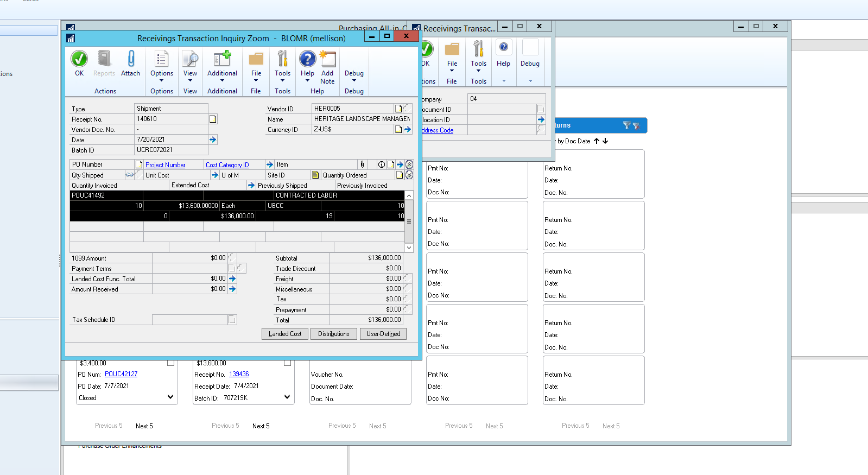Screen dimensions: 868x475
Task: Click Next 5 under the PO column
Action: [x=144, y=426]
